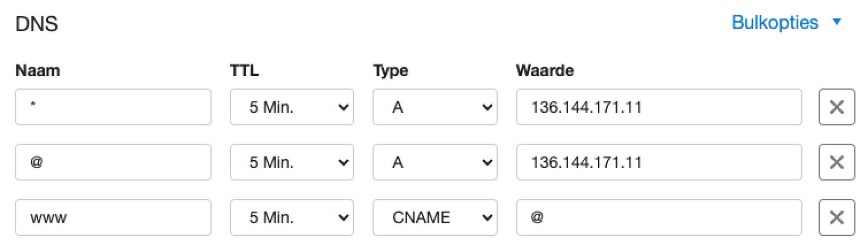
Task: Click the Naam column header
Action: tap(37, 70)
